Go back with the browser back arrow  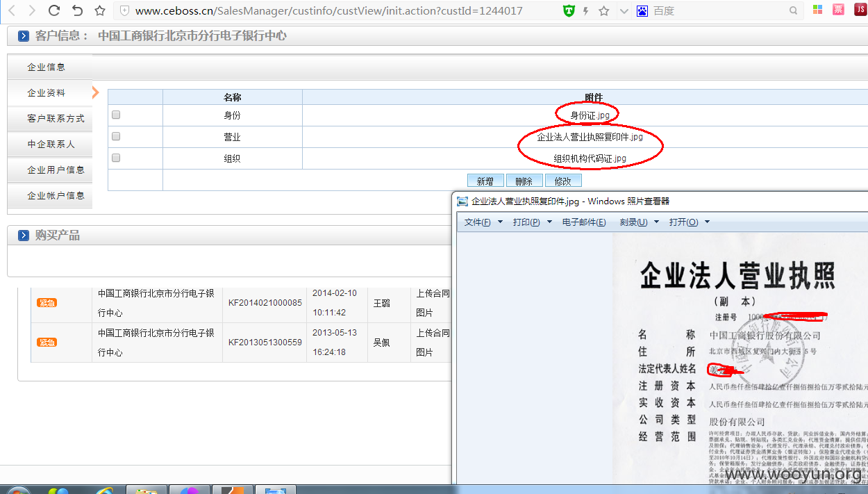12,10
